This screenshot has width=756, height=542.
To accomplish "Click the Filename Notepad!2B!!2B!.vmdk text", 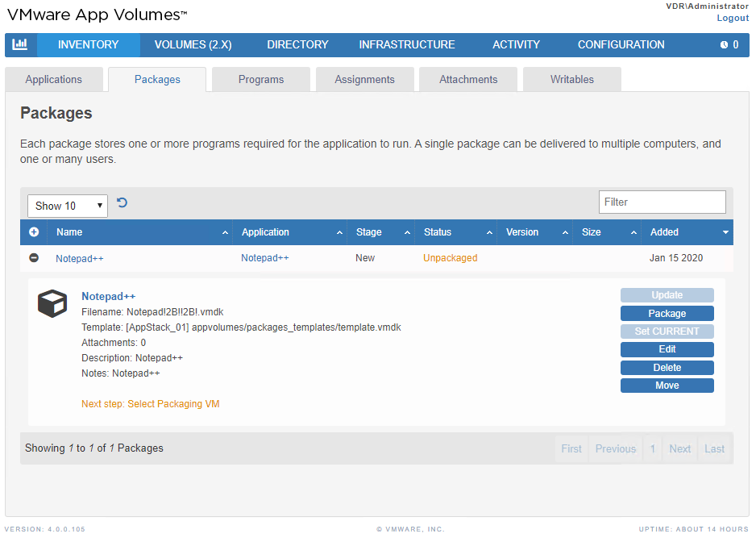I will [152, 312].
